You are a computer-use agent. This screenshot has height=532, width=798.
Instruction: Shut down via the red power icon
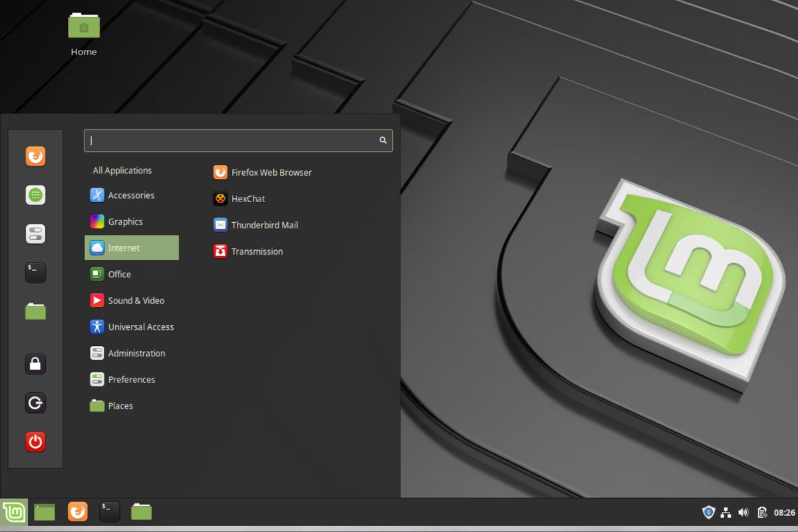pos(35,442)
